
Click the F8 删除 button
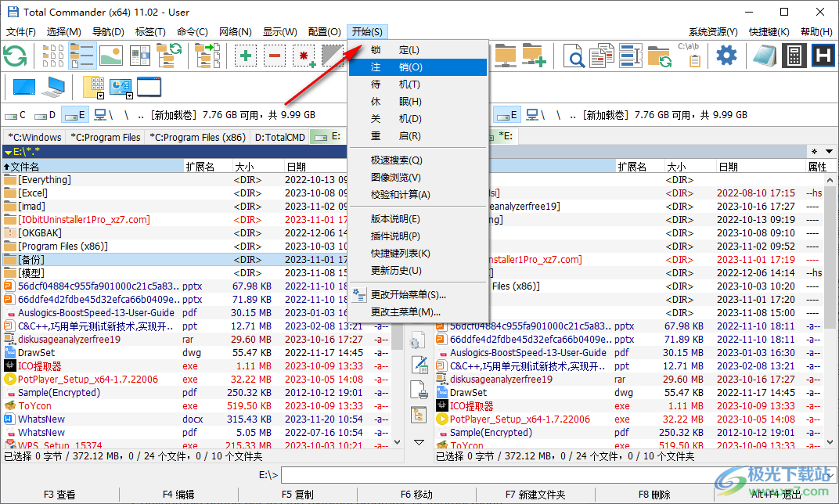(654, 495)
